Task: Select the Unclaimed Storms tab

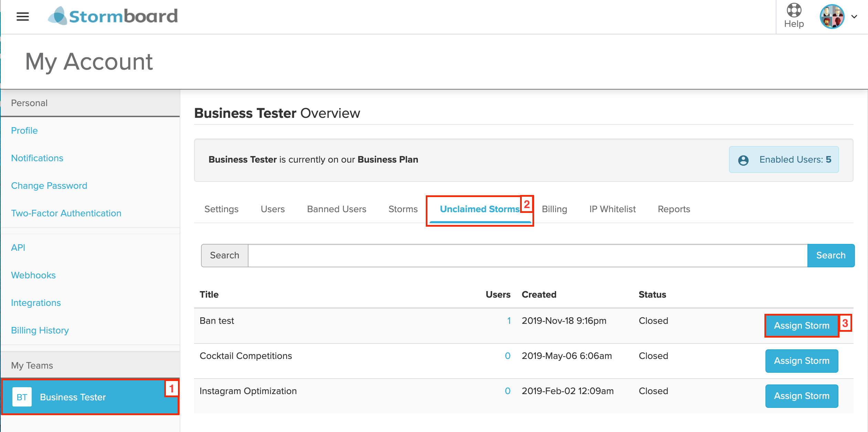Action: coord(480,209)
